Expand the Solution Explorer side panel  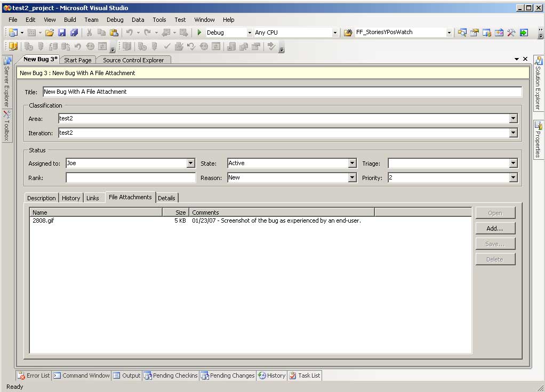tap(538, 83)
